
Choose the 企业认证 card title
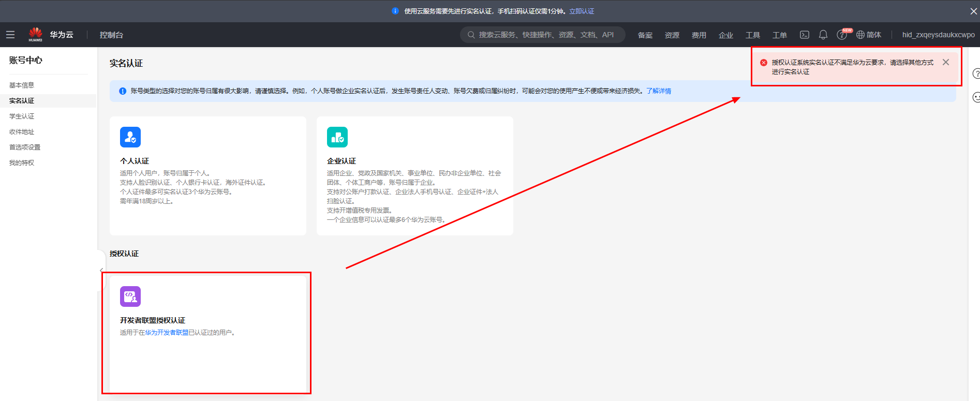tap(341, 161)
